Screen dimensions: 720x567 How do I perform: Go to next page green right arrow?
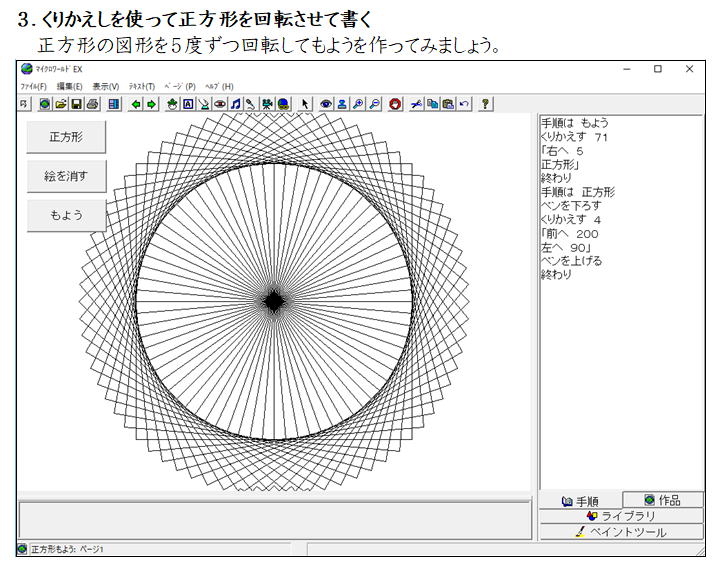(151, 104)
